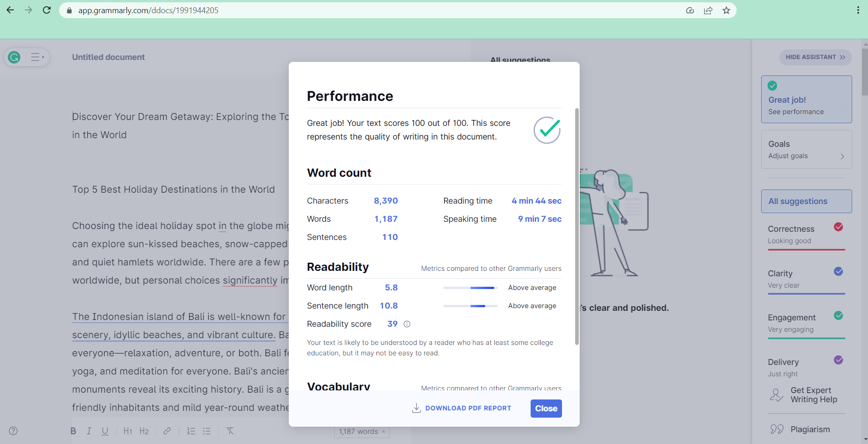Open the Delivery suggestions category
The width and height of the screenshot is (868, 444).
click(807, 367)
